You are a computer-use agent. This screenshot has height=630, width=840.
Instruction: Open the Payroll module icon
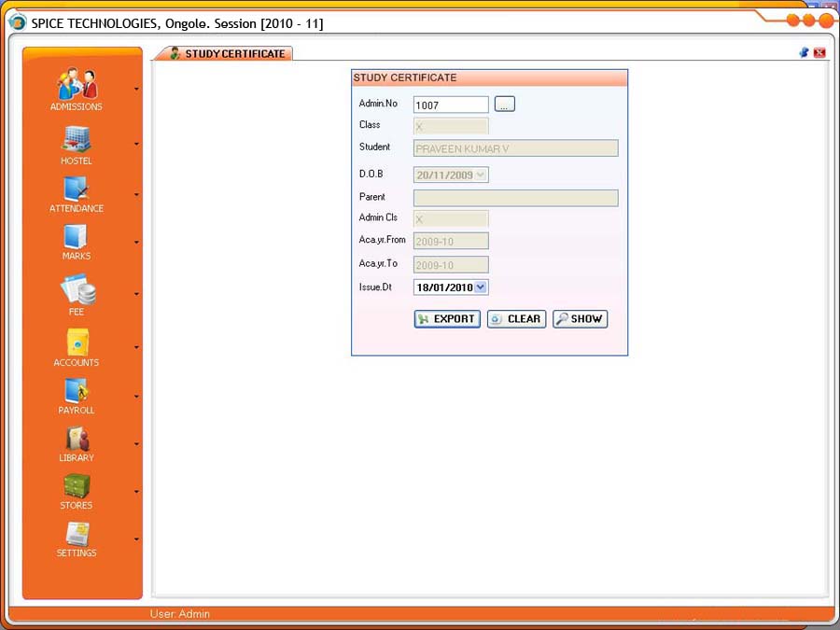77,391
